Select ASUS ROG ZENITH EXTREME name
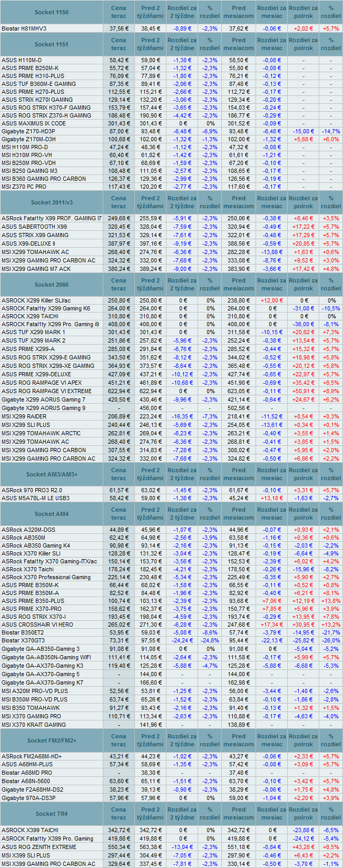This screenshot has width=343, height=868. pos(39,846)
